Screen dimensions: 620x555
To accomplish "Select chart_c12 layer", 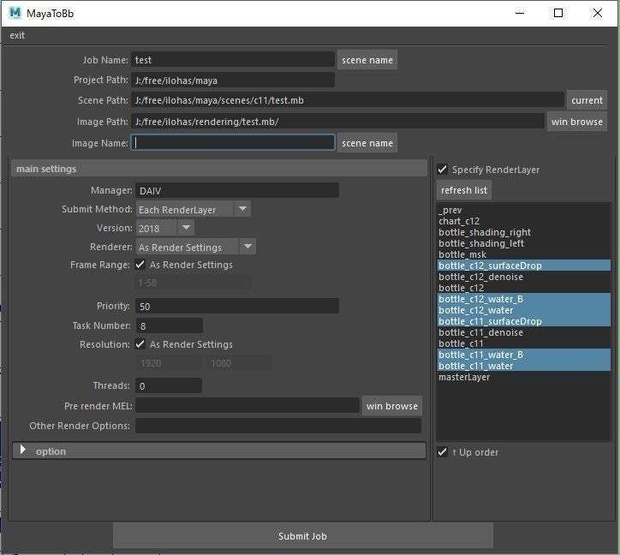I will click(524, 221).
